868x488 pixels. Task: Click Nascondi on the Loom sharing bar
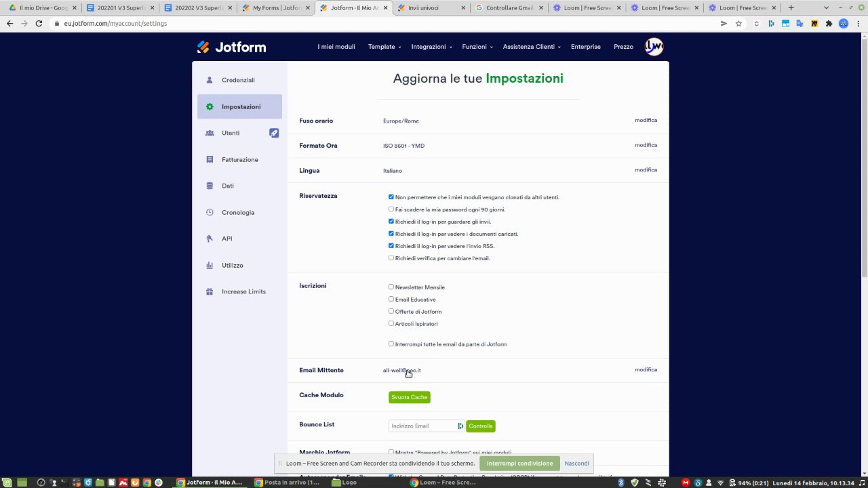point(576,464)
